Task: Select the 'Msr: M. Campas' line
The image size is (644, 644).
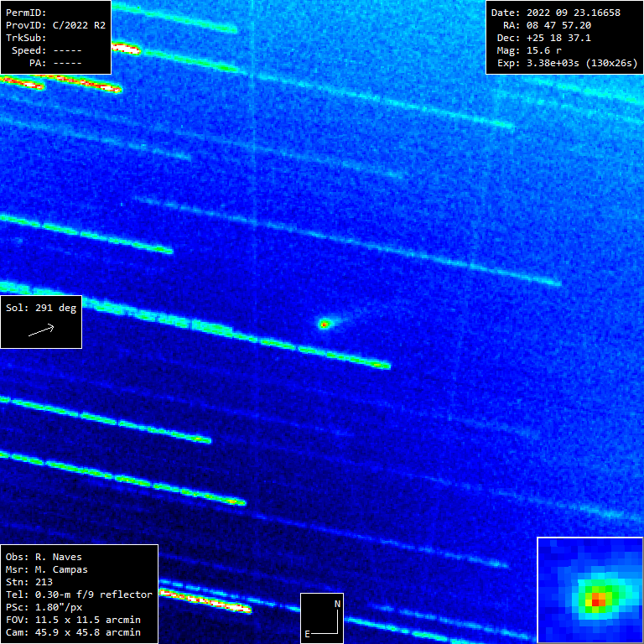Action: tap(46, 569)
